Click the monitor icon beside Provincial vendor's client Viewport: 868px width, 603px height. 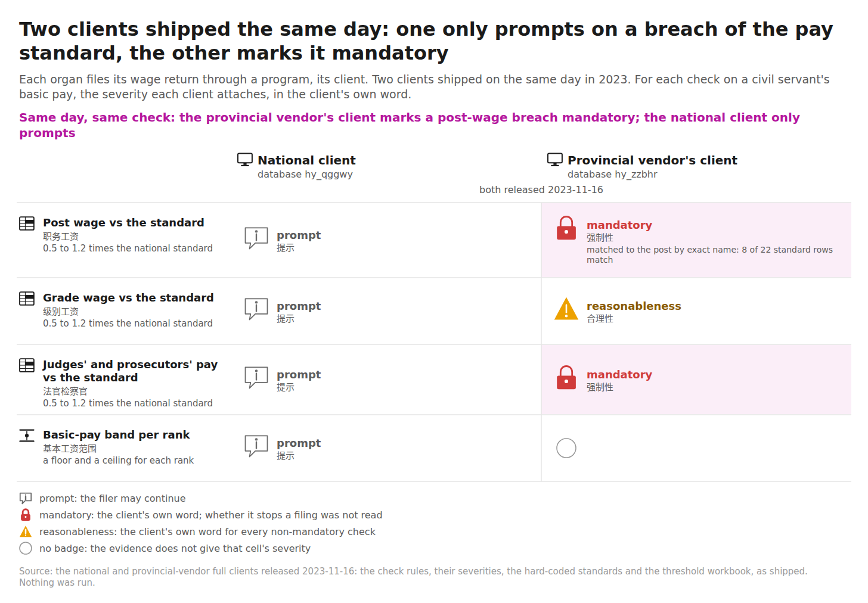[x=555, y=160]
